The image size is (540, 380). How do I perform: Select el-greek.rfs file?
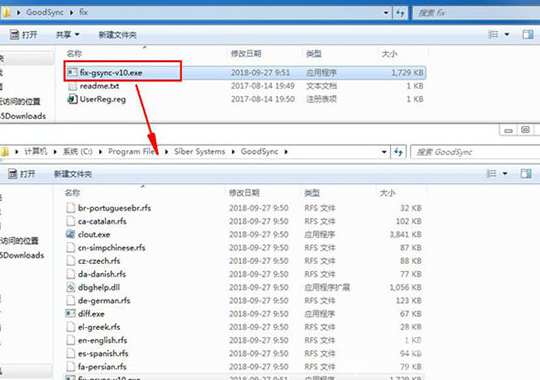point(99,327)
